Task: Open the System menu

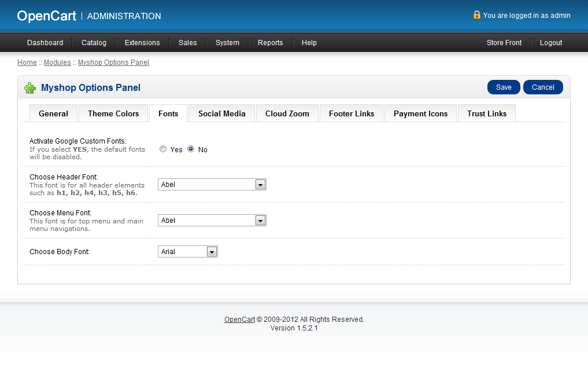Action: pyautogui.click(x=227, y=43)
